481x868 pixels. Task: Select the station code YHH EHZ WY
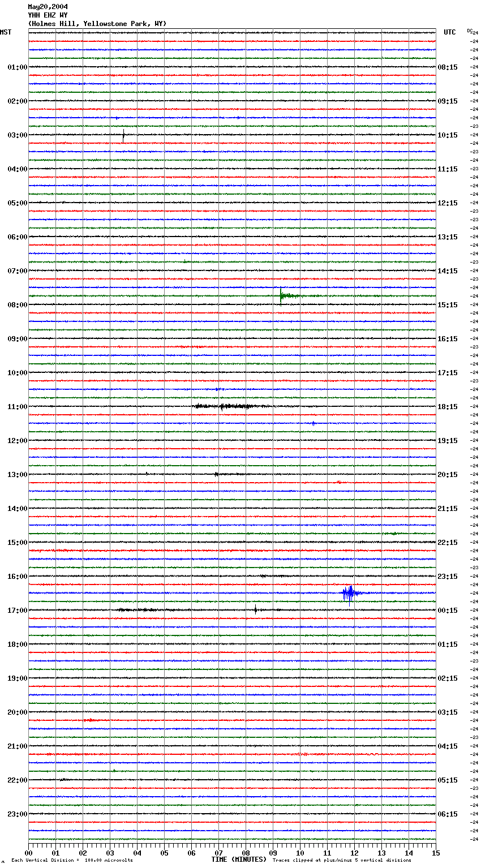coord(48,15)
